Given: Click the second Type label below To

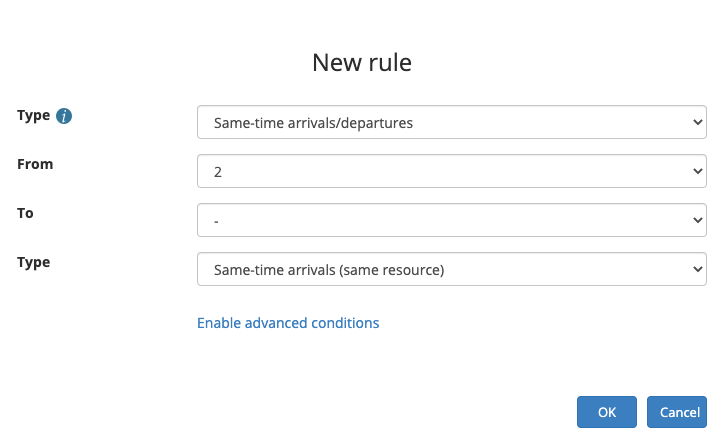Looking at the screenshot, I should [34, 262].
